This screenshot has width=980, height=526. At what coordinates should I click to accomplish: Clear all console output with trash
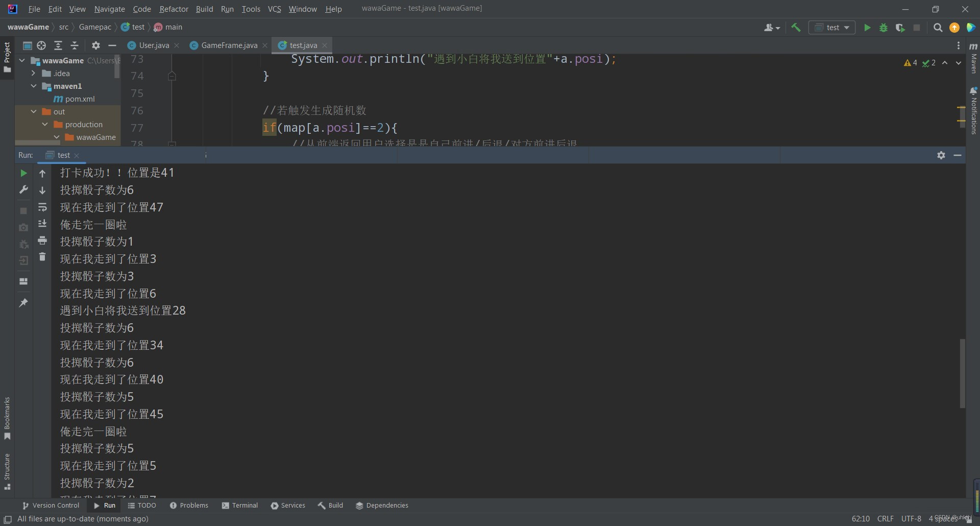click(x=42, y=257)
